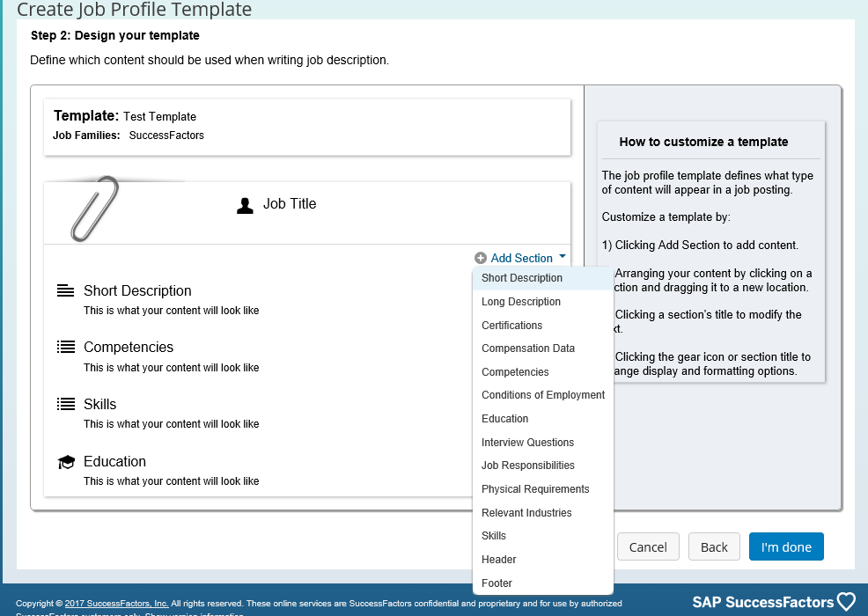Click the I'm done button
Image resolution: width=868 pixels, height=616 pixels.
[786, 546]
